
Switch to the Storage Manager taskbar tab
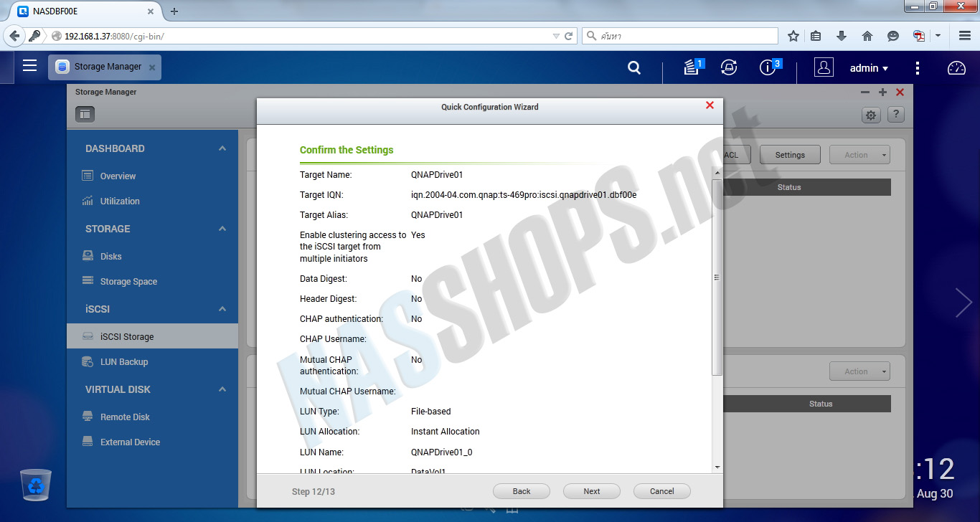click(105, 67)
